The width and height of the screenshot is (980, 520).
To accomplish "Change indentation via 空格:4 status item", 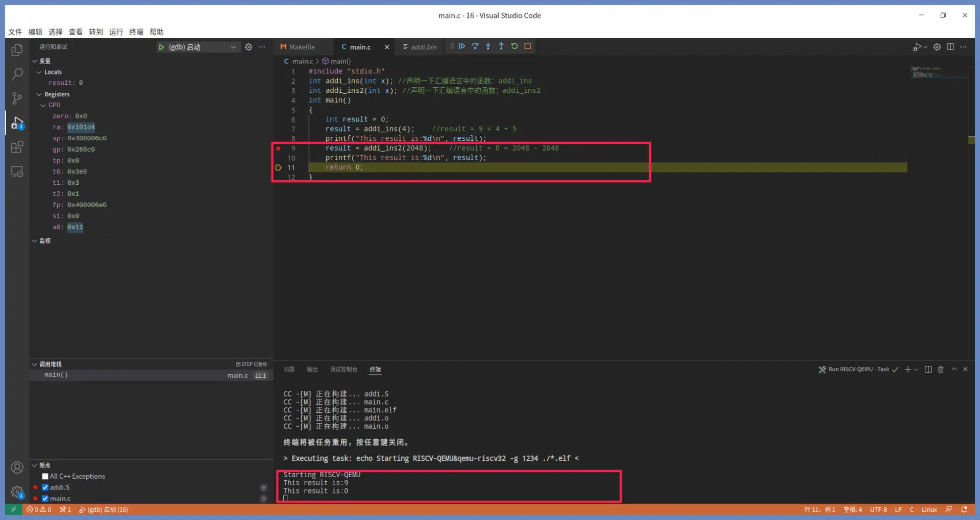I will (852, 509).
